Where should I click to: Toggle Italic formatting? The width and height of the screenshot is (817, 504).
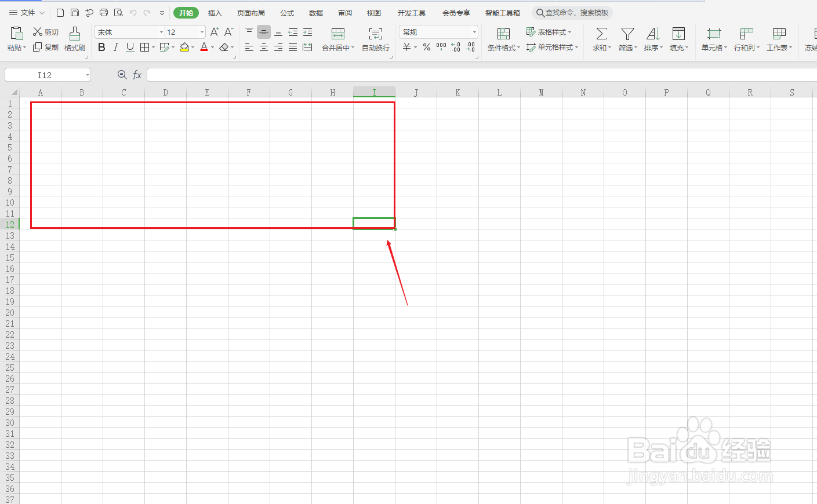116,47
